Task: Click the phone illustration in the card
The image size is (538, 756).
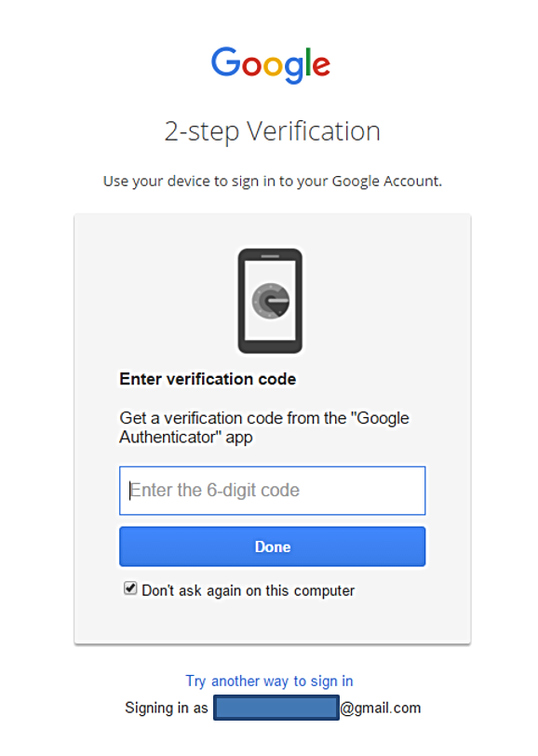Action: point(270,301)
